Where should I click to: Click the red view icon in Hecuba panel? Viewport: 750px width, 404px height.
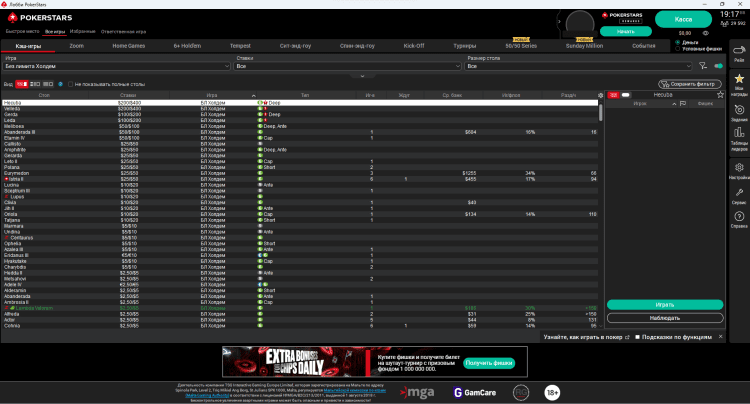coord(613,95)
